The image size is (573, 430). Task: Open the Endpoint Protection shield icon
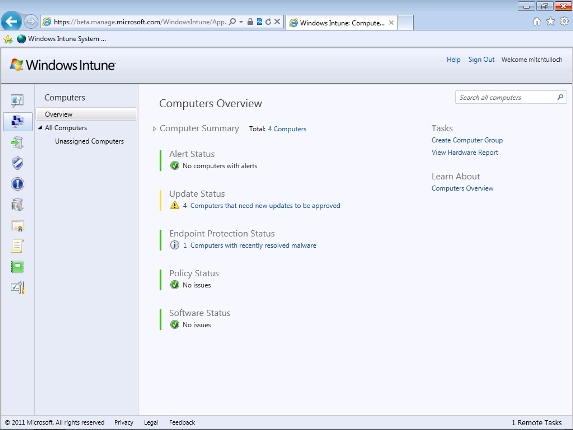pyautogui.click(x=17, y=163)
